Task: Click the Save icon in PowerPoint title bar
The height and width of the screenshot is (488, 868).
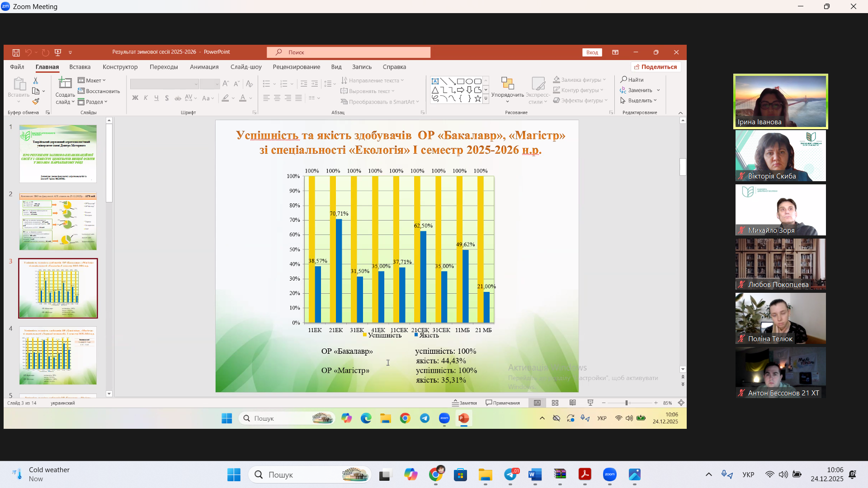Action: [x=16, y=52]
